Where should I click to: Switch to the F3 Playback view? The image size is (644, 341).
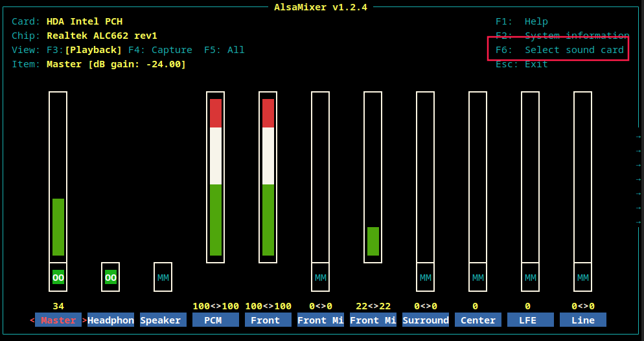[84, 50]
